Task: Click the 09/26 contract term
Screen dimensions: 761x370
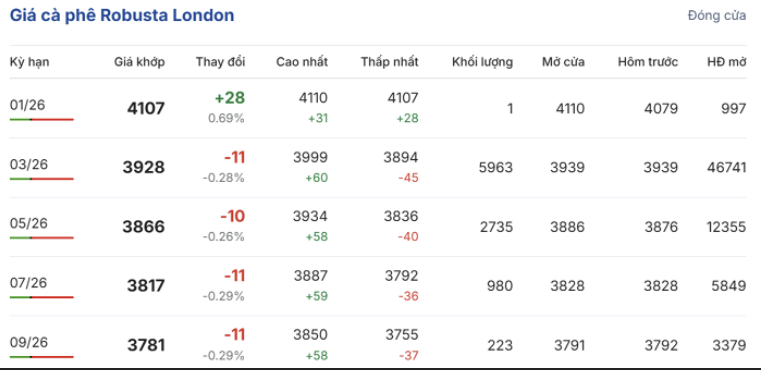Action: [x=29, y=342]
